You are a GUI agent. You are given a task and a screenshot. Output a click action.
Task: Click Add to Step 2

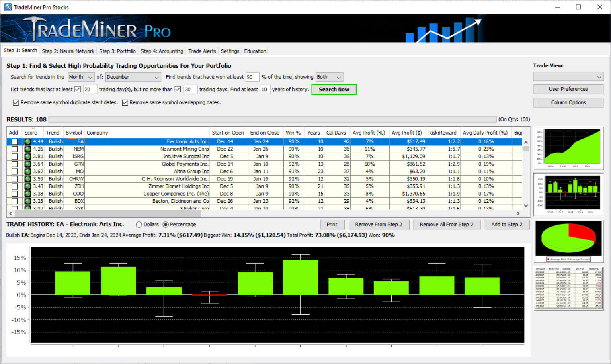point(507,224)
